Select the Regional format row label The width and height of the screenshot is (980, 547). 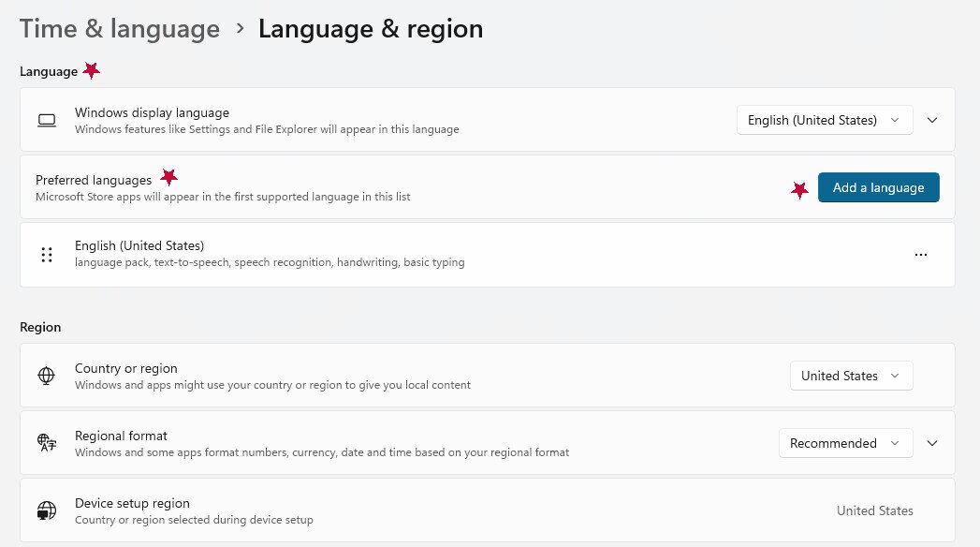121,436
